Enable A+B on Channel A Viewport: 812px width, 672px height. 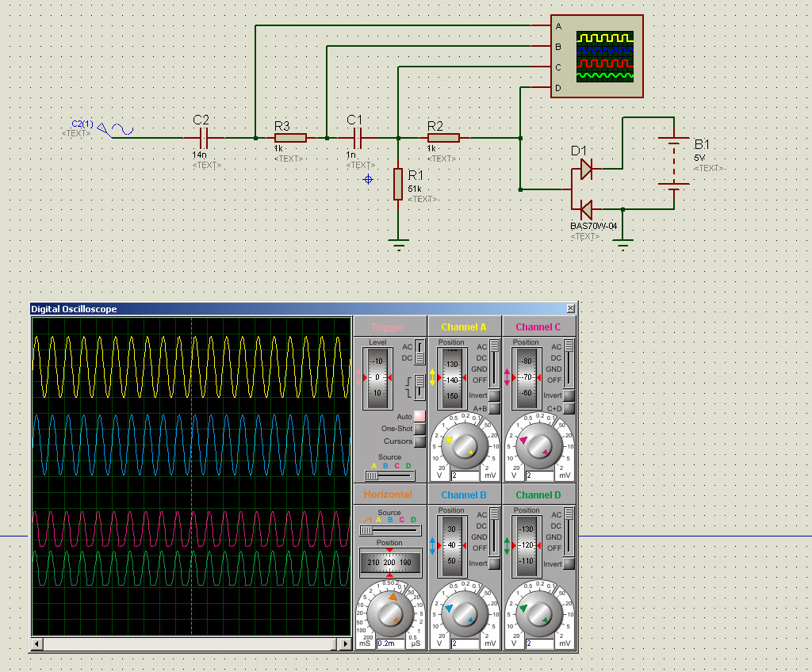pos(494,408)
